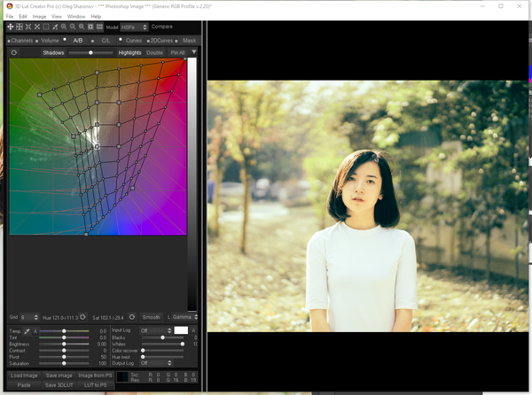The width and height of the screenshot is (532, 395).
Task: Switch to the Channels tab
Action: click(20, 41)
